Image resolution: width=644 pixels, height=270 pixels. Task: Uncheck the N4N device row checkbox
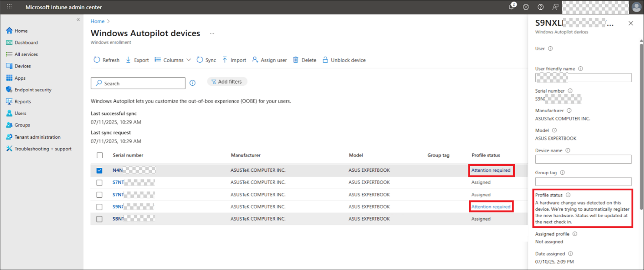click(x=99, y=171)
